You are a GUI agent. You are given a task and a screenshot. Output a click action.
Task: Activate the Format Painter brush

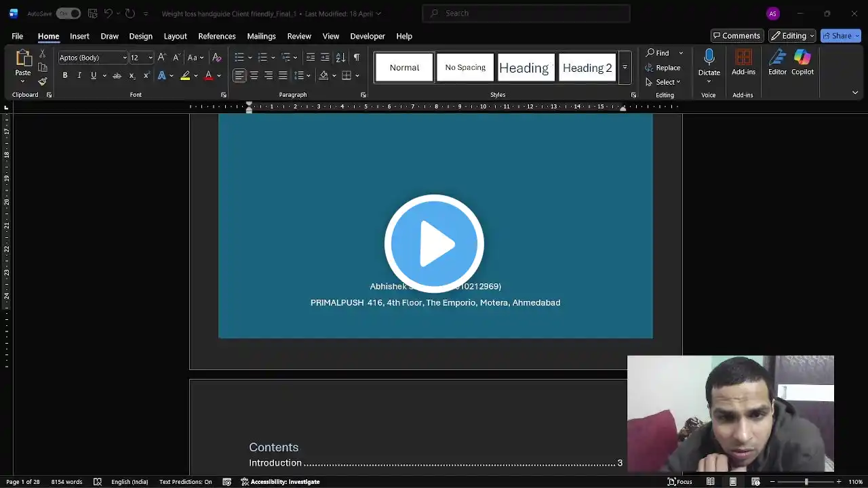(x=42, y=81)
